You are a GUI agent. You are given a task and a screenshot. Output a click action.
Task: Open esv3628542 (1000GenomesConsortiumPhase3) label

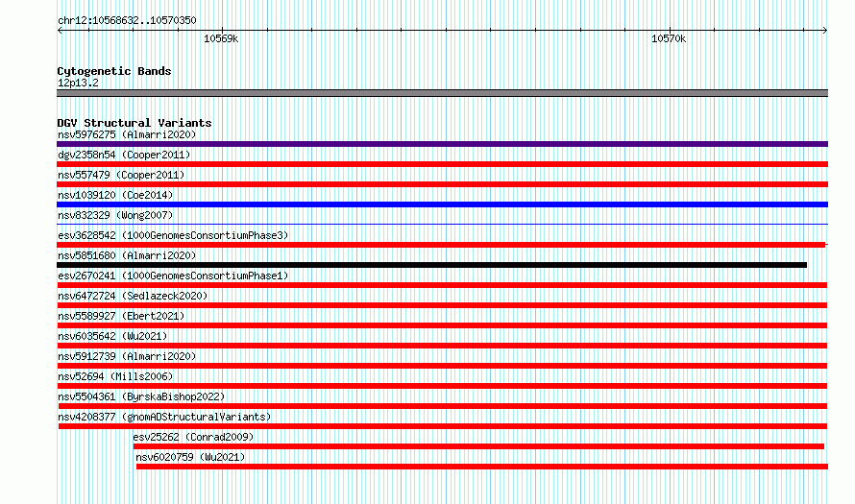tap(173, 235)
